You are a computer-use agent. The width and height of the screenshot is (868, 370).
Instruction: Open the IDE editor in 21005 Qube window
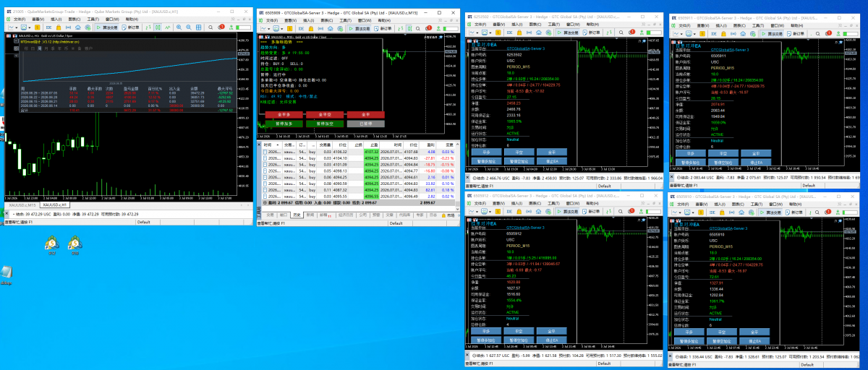click(48, 27)
